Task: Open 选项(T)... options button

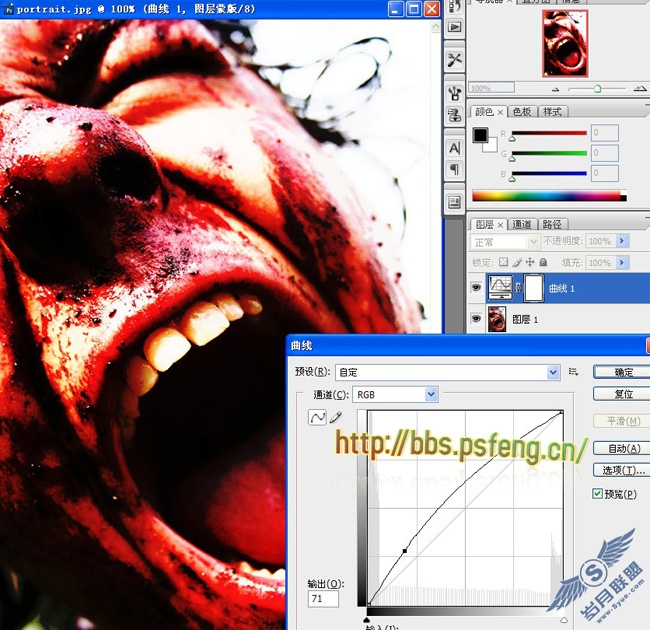Action: (621, 470)
